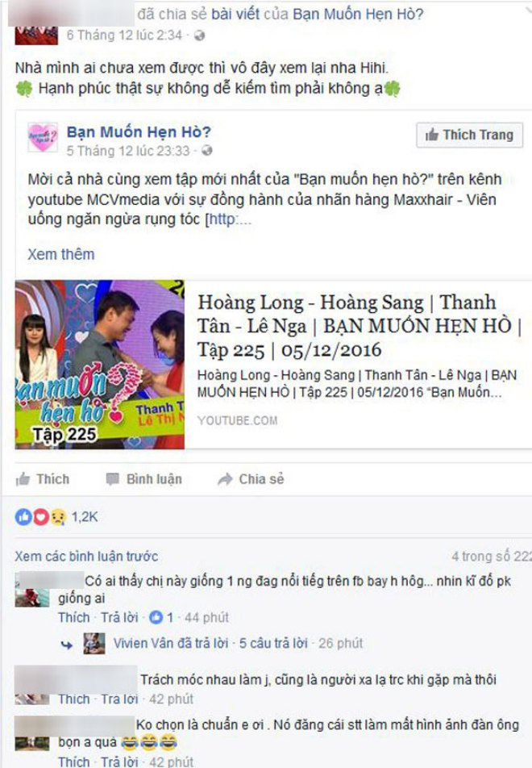Click Thích under the first comment
This screenshot has width=532, height=768.
pos(74,618)
